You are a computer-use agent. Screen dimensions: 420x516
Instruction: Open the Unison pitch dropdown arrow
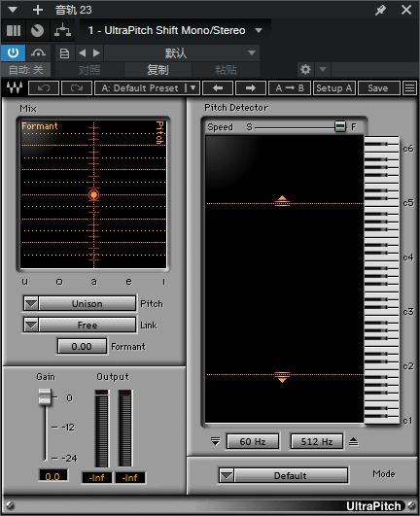point(31,303)
